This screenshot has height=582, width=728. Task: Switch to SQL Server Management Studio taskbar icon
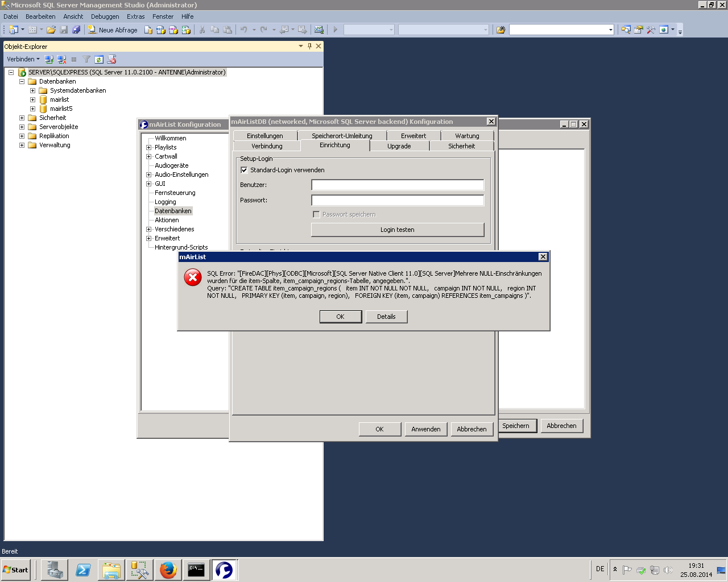140,569
